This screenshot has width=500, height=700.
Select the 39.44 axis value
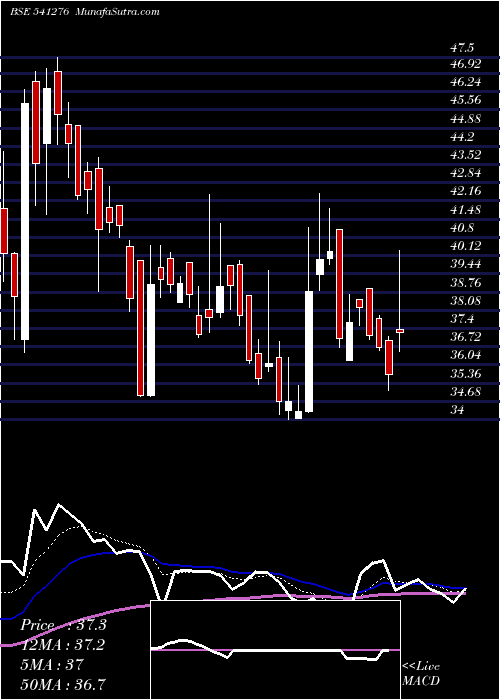pos(466,264)
